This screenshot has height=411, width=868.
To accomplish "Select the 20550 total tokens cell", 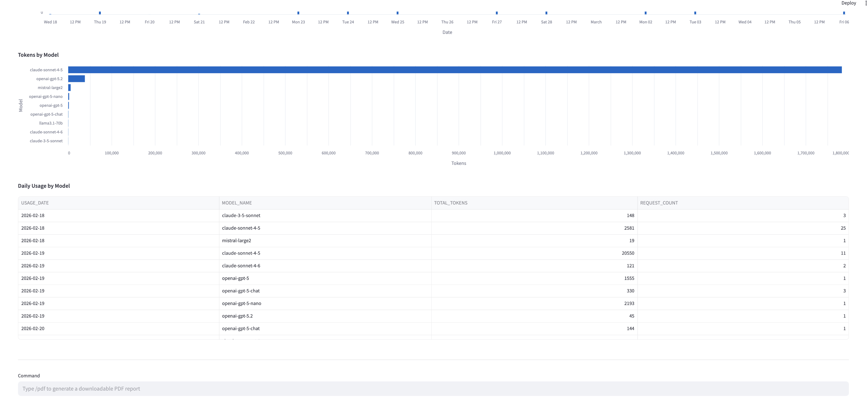I will tap(628, 253).
